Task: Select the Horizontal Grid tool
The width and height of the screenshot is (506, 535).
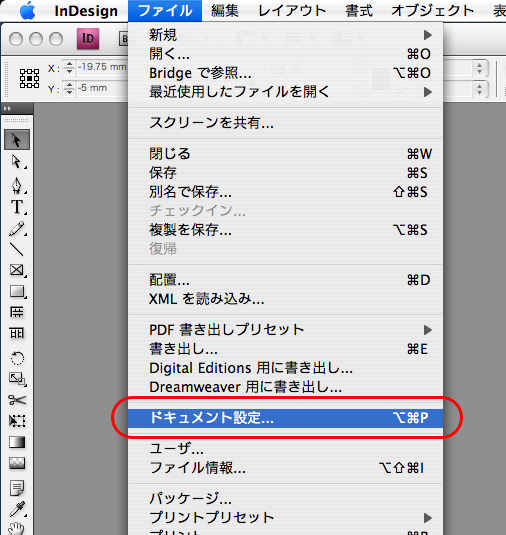Action: (x=17, y=312)
